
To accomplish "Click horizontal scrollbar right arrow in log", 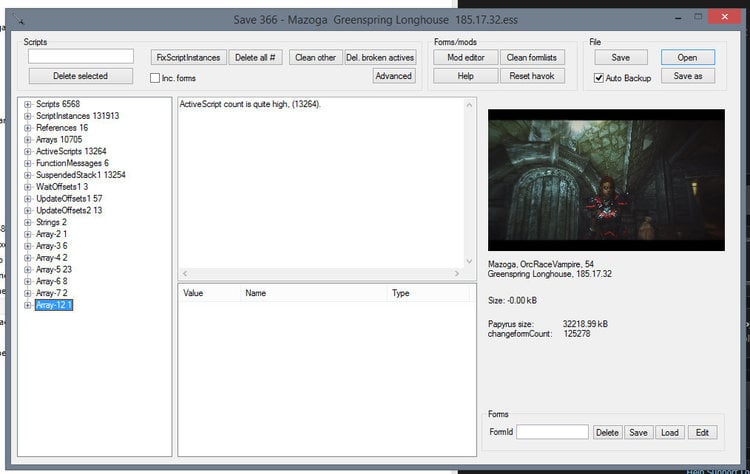I will point(457,274).
